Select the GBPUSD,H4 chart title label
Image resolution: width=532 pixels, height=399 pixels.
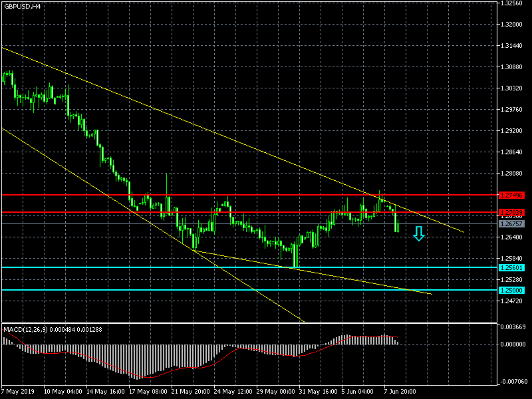(x=22, y=6)
